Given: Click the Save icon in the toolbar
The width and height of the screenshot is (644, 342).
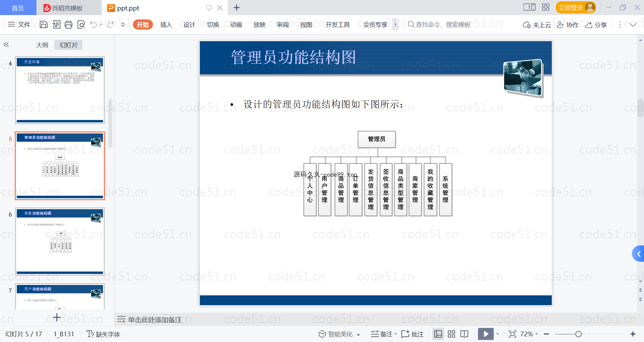Looking at the screenshot, I should click(44, 24).
